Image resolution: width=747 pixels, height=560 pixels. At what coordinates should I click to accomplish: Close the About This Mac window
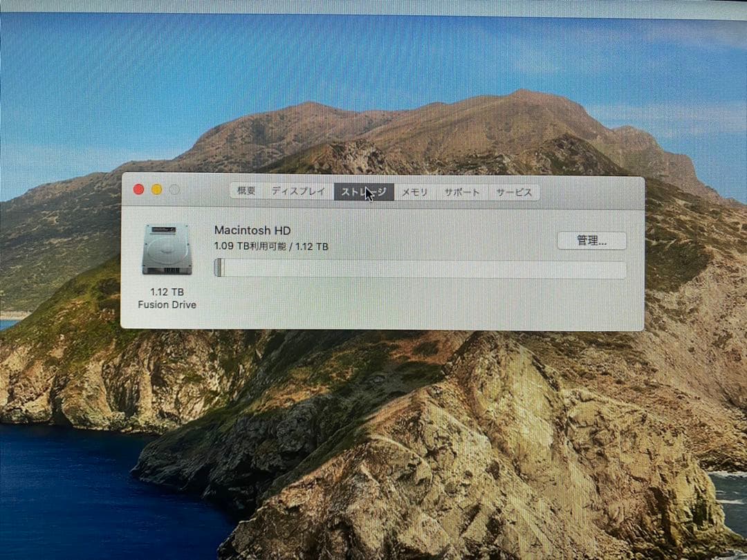pyautogui.click(x=139, y=188)
